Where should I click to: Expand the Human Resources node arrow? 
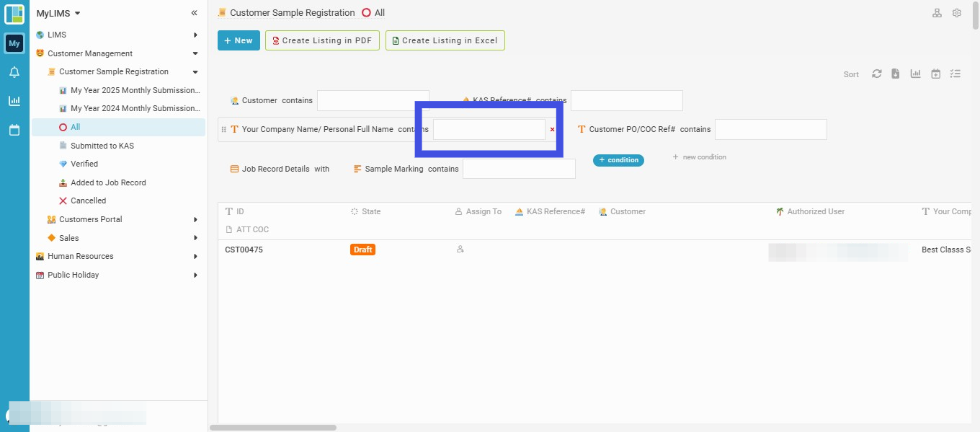(x=195, y=256)
